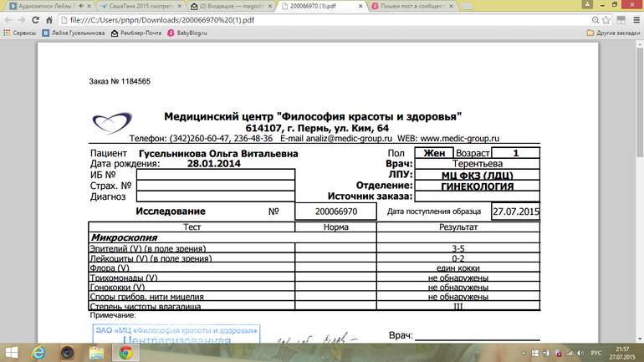This screenshot has width=644, height=362.
Task: Launch Internet Explorer from taskbar
Action: [x=39, y=353]
